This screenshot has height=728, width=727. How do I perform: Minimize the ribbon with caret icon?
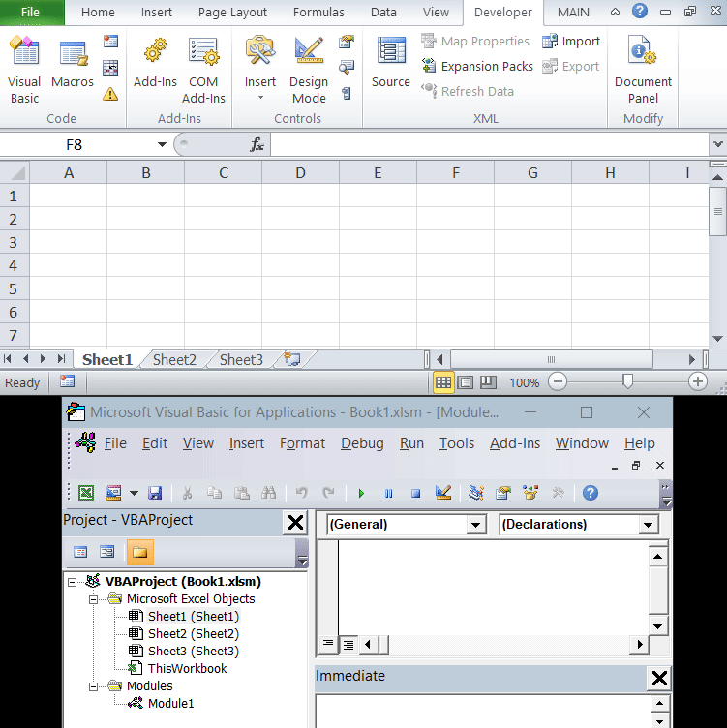tap(615, 12)
